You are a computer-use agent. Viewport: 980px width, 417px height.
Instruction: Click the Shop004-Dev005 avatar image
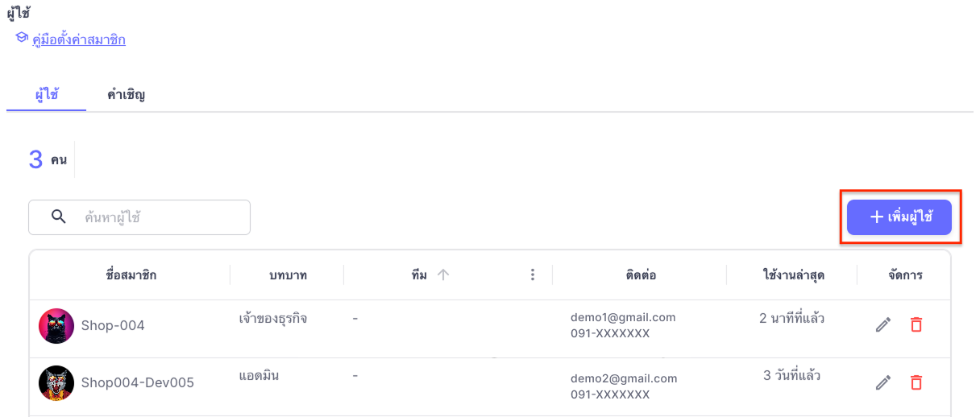[56, 383]
